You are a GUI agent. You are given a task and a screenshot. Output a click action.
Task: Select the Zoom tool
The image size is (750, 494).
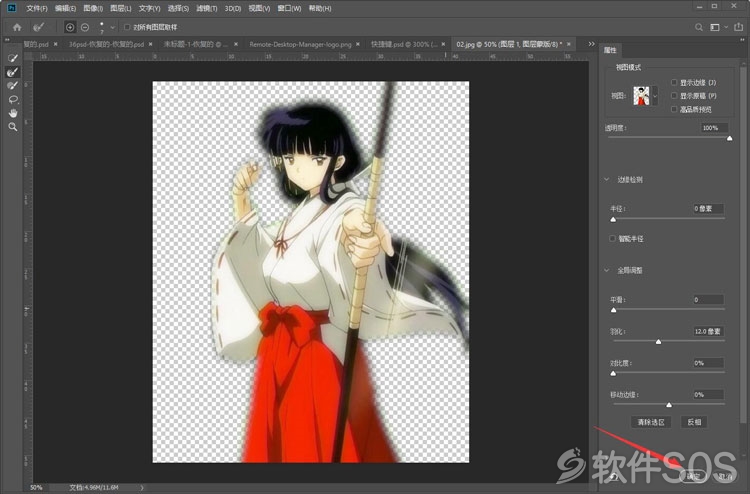point(13,127)
